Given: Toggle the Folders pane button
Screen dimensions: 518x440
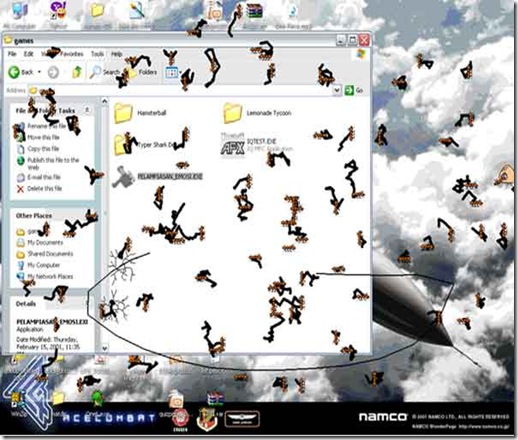Looking at the screenshot, I should coord(142,72).
